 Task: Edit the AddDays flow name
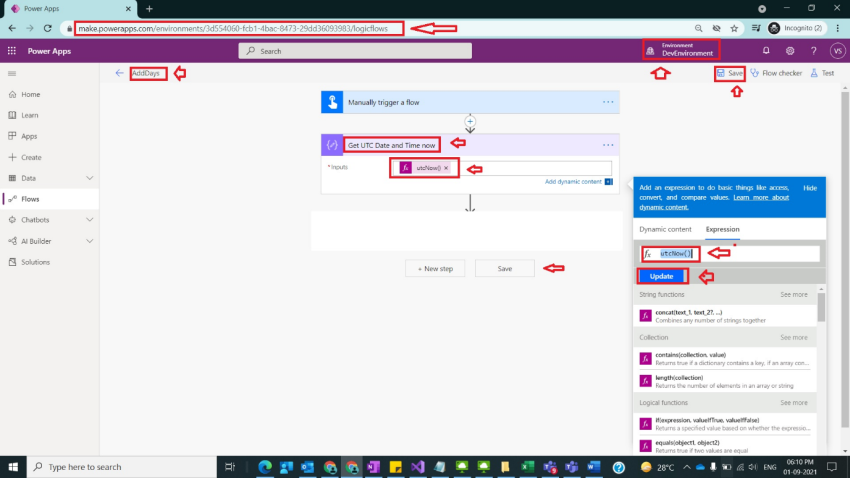[x=146, y=73]
